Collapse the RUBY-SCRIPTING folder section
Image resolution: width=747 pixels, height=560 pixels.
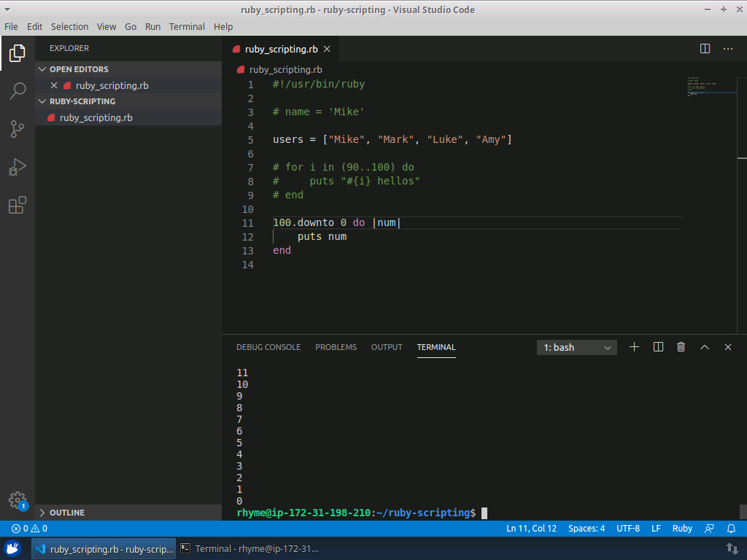tap(82, 101)
